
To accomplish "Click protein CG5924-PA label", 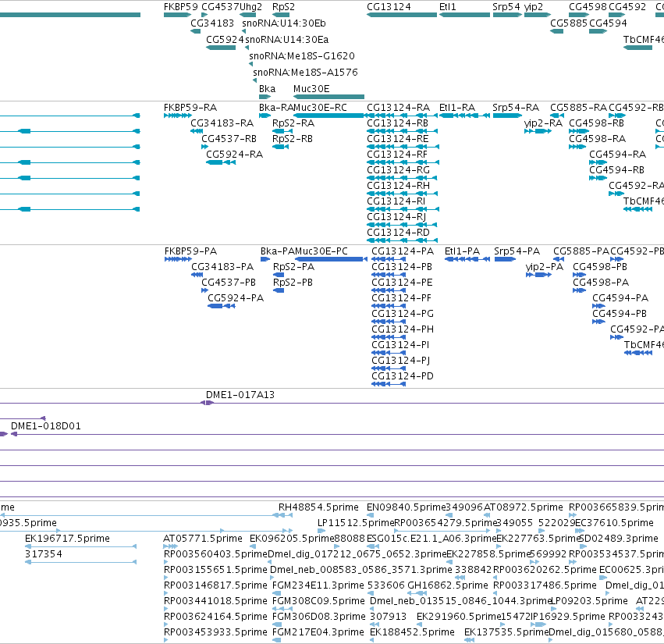I will pyautogui.click(x=236, y=298).
